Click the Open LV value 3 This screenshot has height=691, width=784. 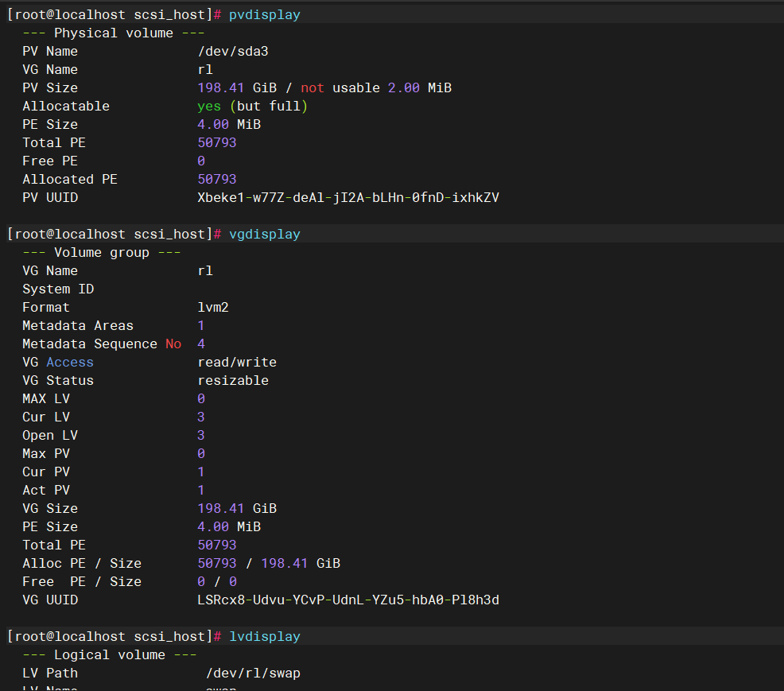(x=201, y=436)
